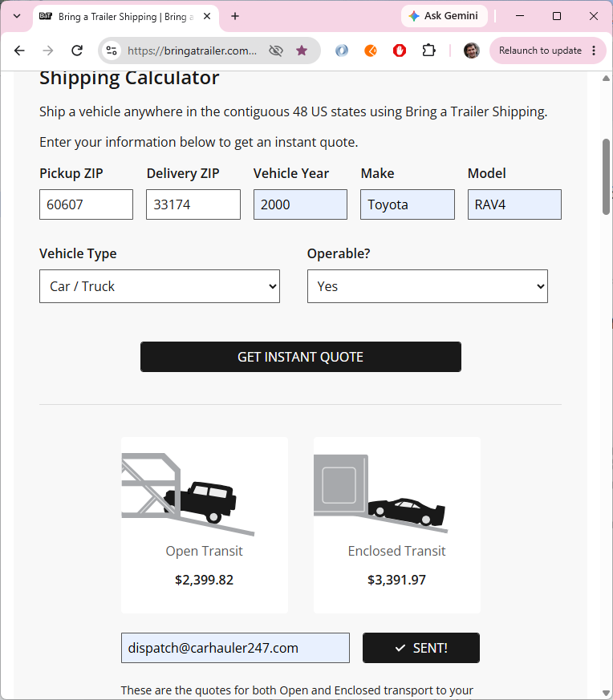Click the forward navigation arrow

48,51
